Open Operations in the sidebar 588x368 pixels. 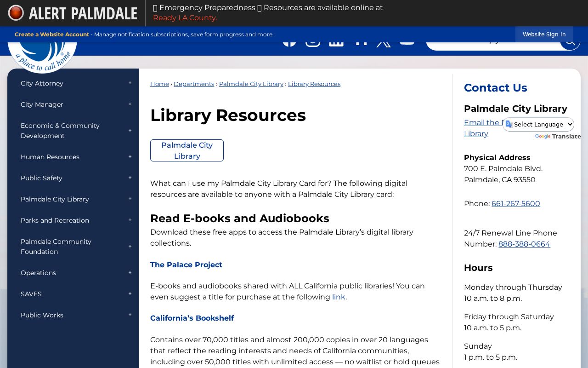coord(38,273)
